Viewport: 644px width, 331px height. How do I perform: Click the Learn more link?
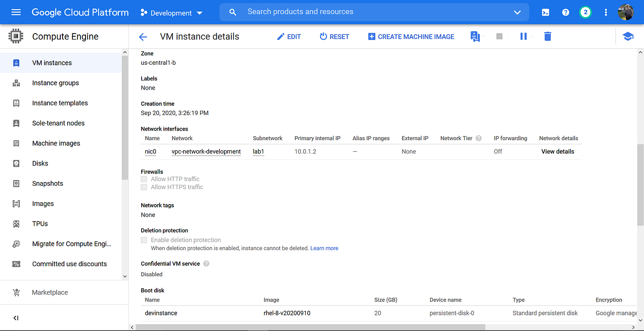point(324,248)
